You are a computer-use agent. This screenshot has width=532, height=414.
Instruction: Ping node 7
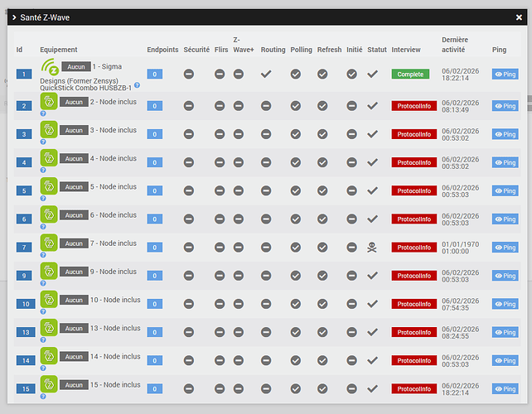point(505,248)
